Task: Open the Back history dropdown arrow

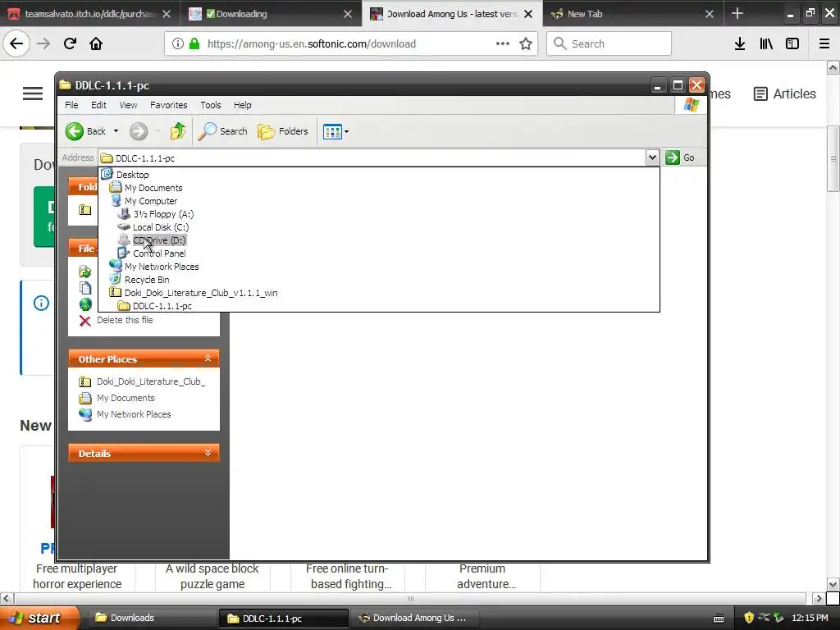Action: click(116, 131)
